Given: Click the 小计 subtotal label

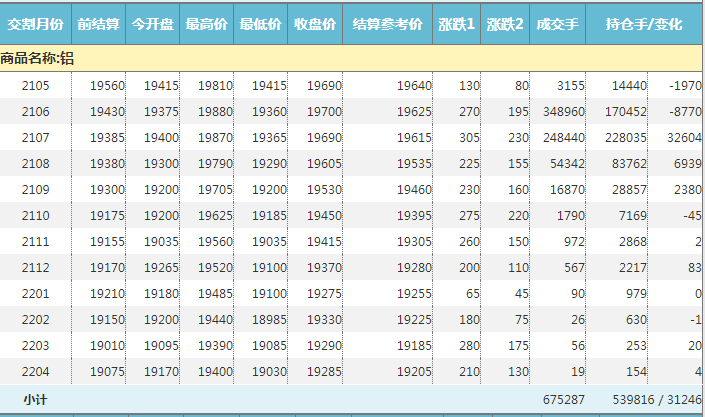Looking at the screenshot, I should 36,400.
